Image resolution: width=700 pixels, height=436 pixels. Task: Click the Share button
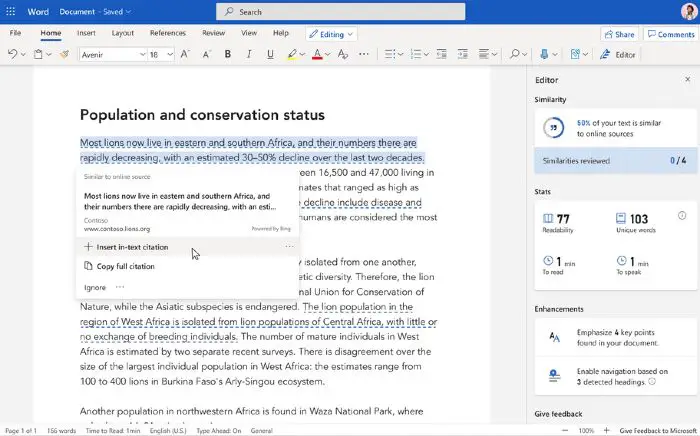[619, 34]
